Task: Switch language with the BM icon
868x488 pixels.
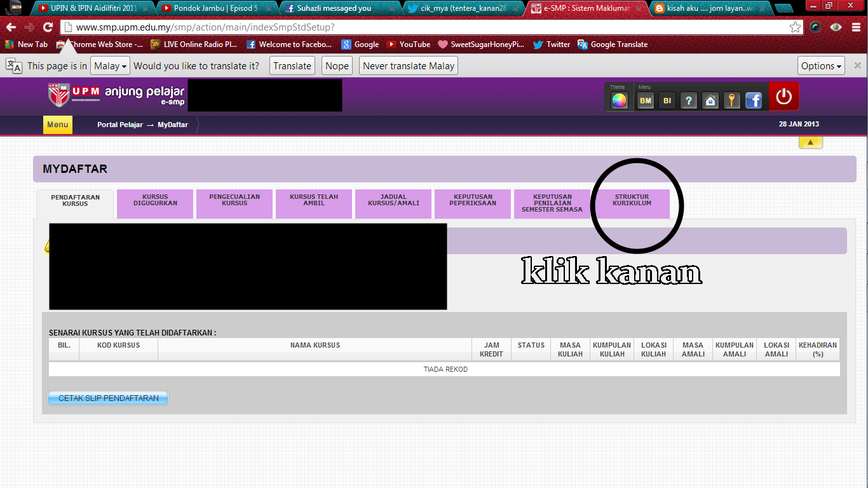Action: click(646, 100)
